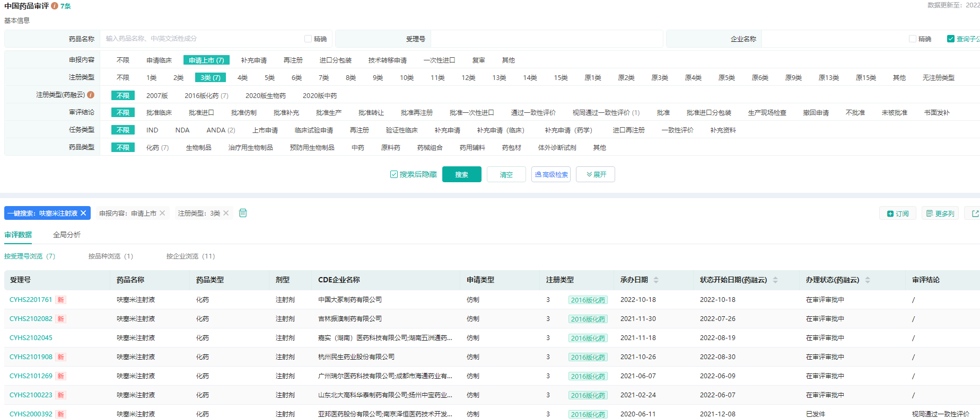Image resolution: width=980 pixels, height=419 pixels.
Task: Expand filters with the 展开 button
Action: coord(596,174)
